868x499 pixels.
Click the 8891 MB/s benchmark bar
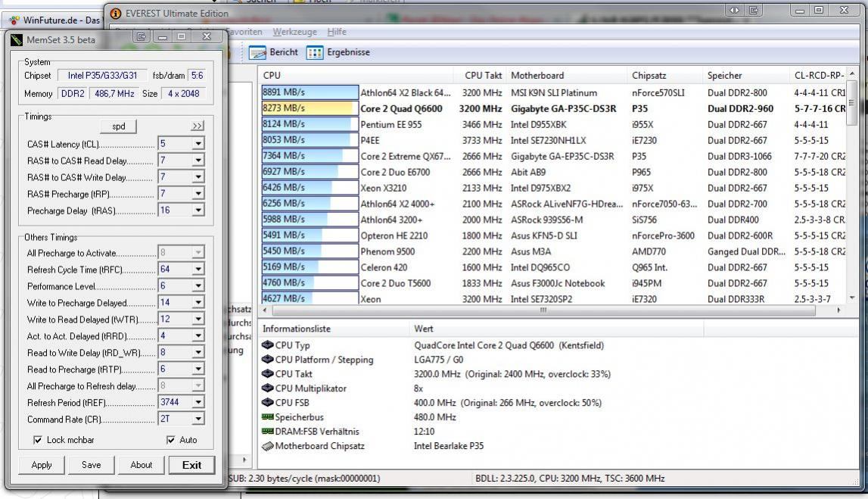pyautogui.click(x=310, y=92)
